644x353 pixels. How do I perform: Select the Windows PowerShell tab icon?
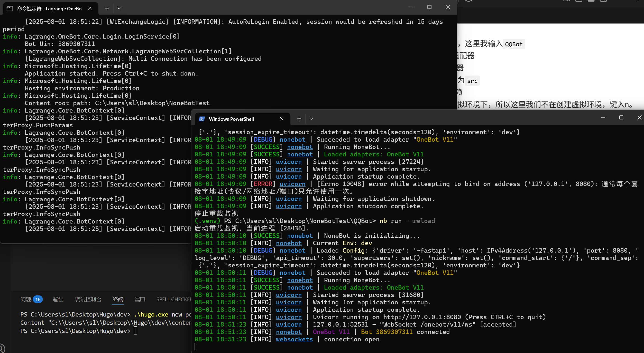coord(202,119)
